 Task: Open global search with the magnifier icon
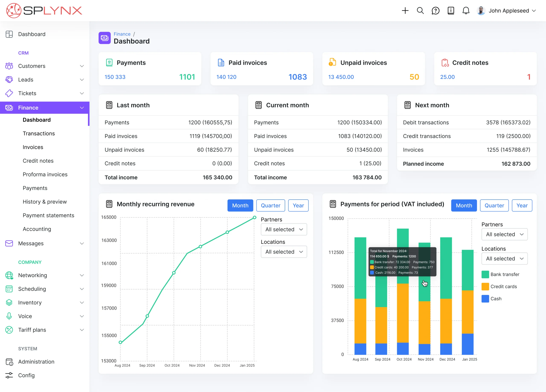click(420, 11)
